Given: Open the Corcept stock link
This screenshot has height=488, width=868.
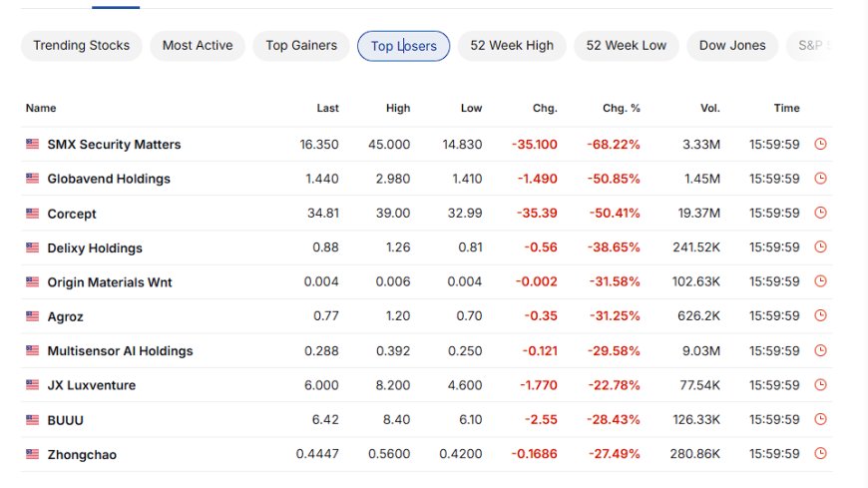Looking at the screenshot, I should pos(72,214).
